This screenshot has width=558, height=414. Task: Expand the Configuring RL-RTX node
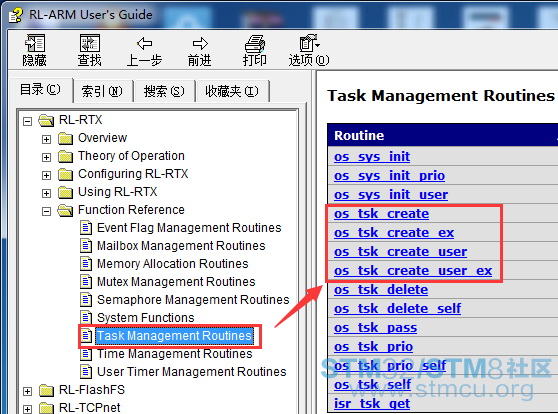pos(46,175)
